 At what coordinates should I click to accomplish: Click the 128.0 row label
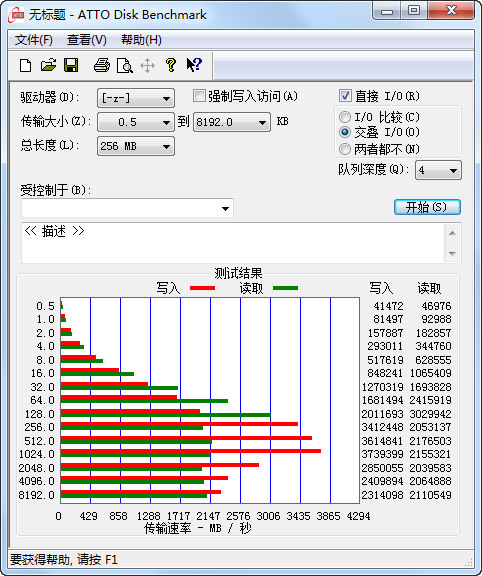pos(40,414)
